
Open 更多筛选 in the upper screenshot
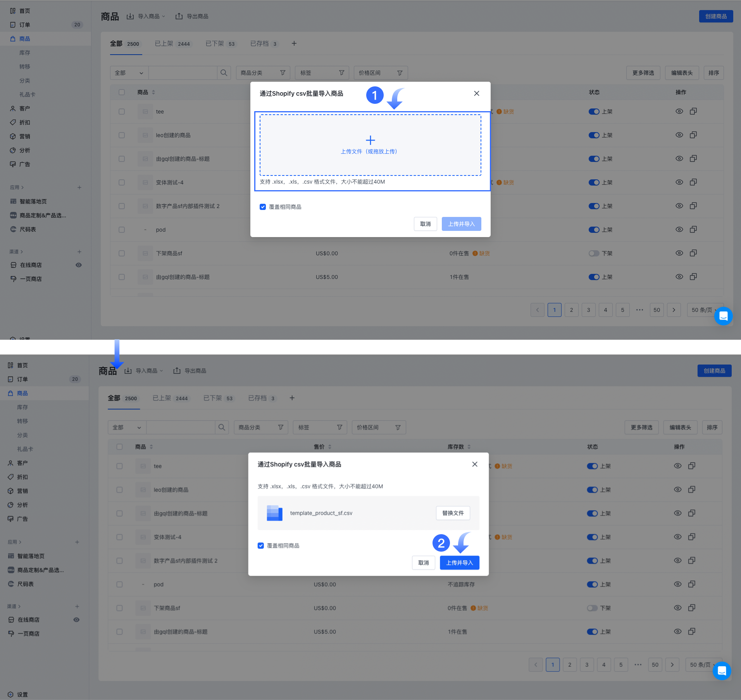pyautogui.click(x=643, y=73)
